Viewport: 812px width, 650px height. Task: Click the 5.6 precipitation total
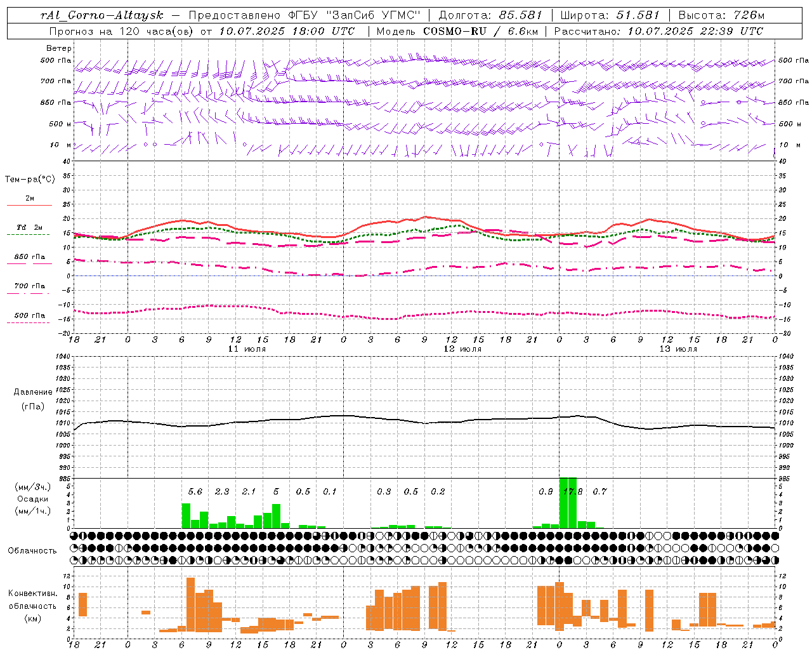point(195,491)
